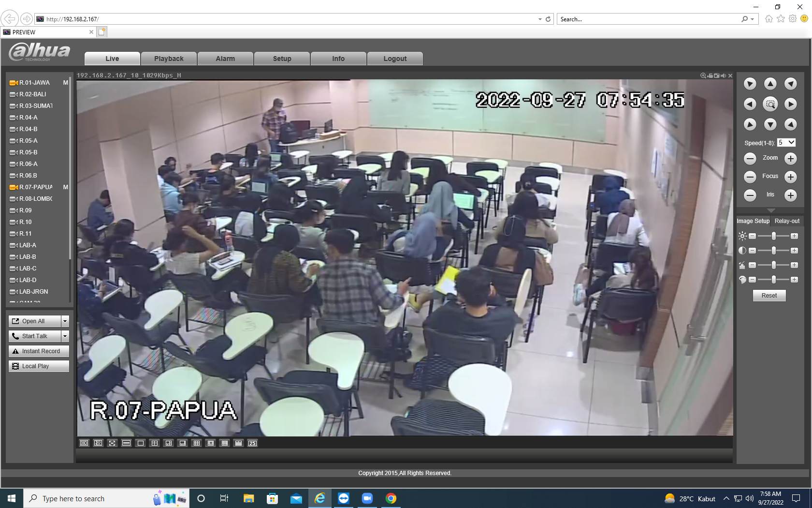
Task: Decrease Focus with the minus button
Action: click(750, 177)
